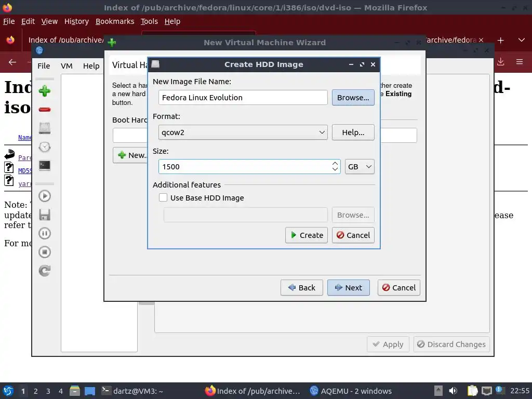Open the list all tabs chevron in Firefox
Image resolution: width=532 pixels, height=399 pixels.
click(522, 40)
